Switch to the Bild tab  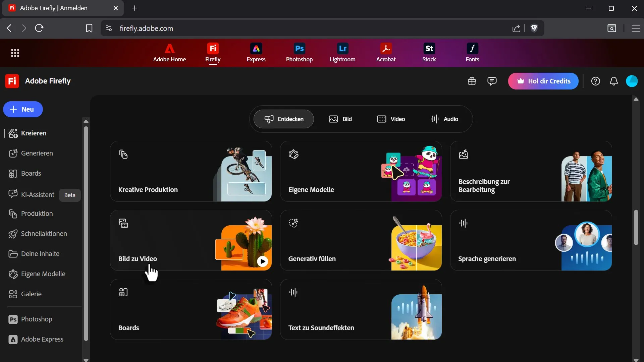[340, 119]
